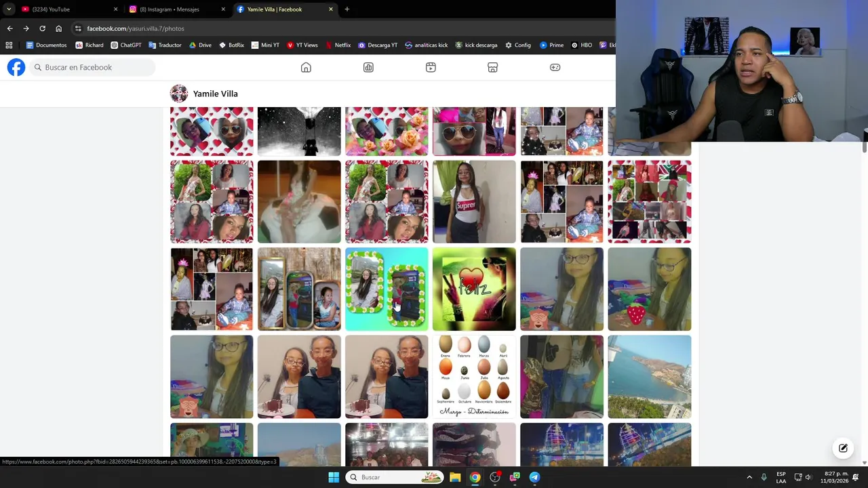Open the Chrome apps grid icon
Image resolution: width=868 pixels, height=488 pixels.
coord(9,45)
